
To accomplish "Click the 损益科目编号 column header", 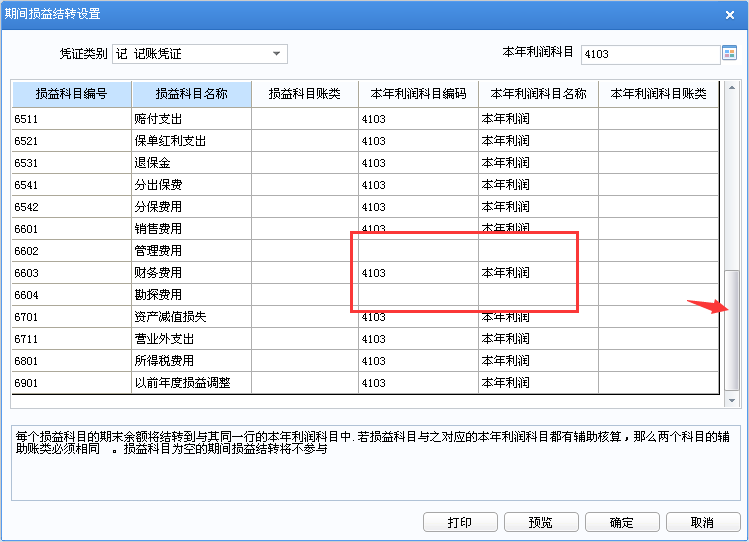I will [x=71, y=94].
